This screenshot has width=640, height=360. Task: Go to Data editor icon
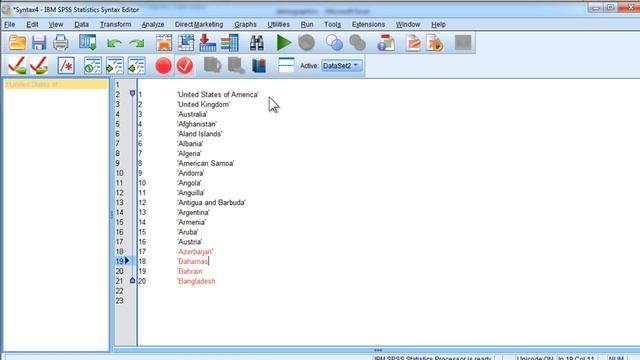164,42
